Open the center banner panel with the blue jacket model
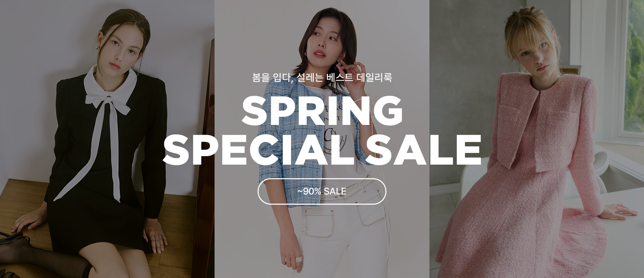Image resolution: width=644 pixels, height=278 pixels. (322, 139)
